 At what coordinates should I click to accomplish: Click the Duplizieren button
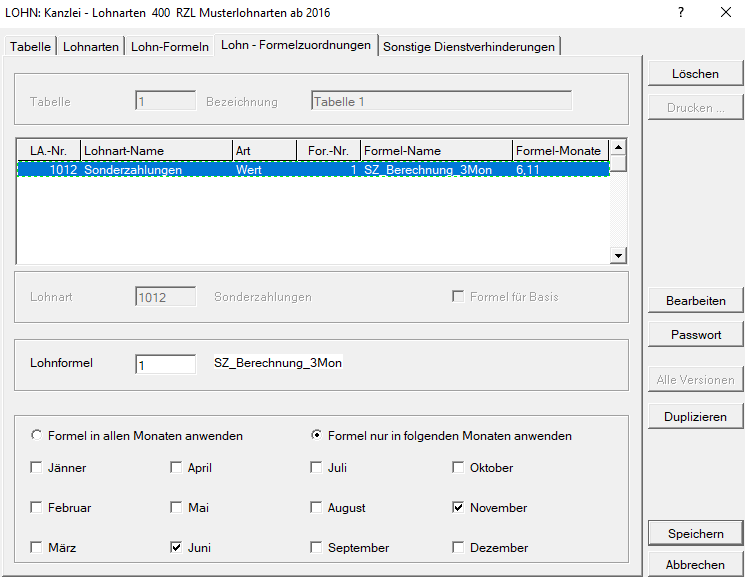point(696,417)
